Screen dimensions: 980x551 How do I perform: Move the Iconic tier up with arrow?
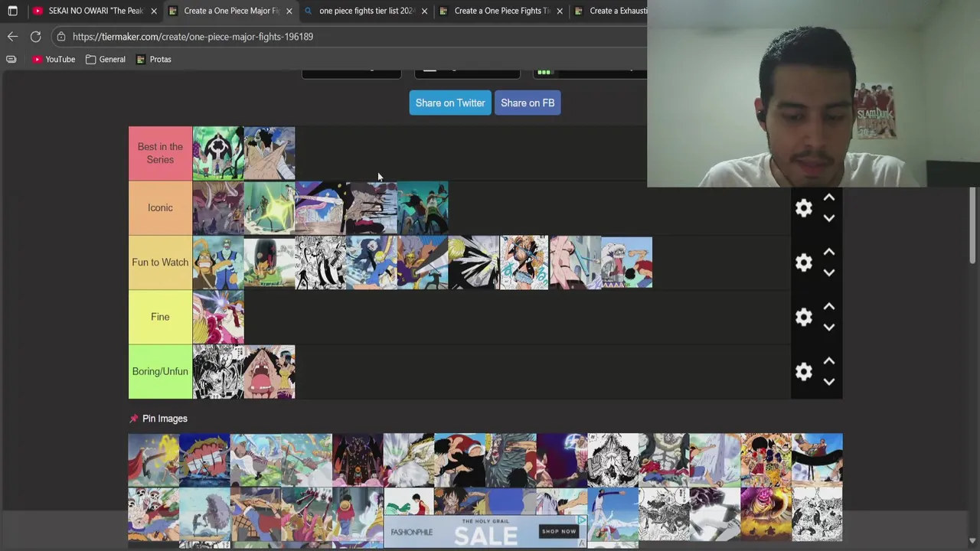point(829,197)
